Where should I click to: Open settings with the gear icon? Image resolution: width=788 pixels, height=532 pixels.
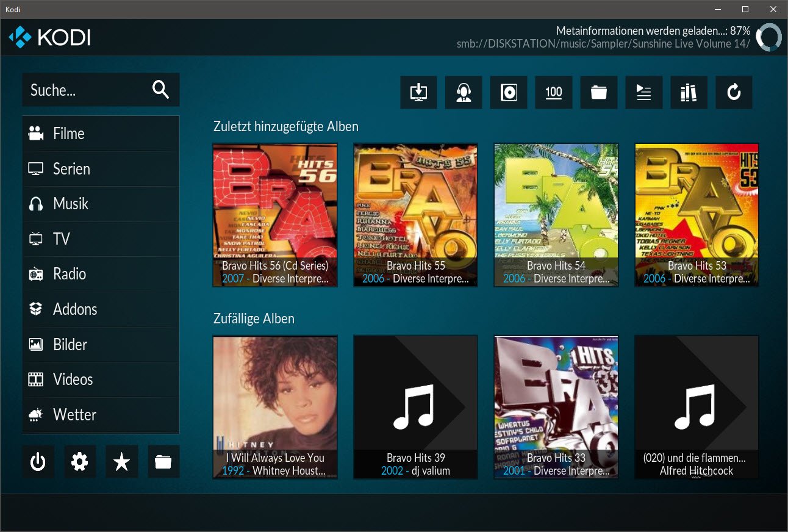80,462
